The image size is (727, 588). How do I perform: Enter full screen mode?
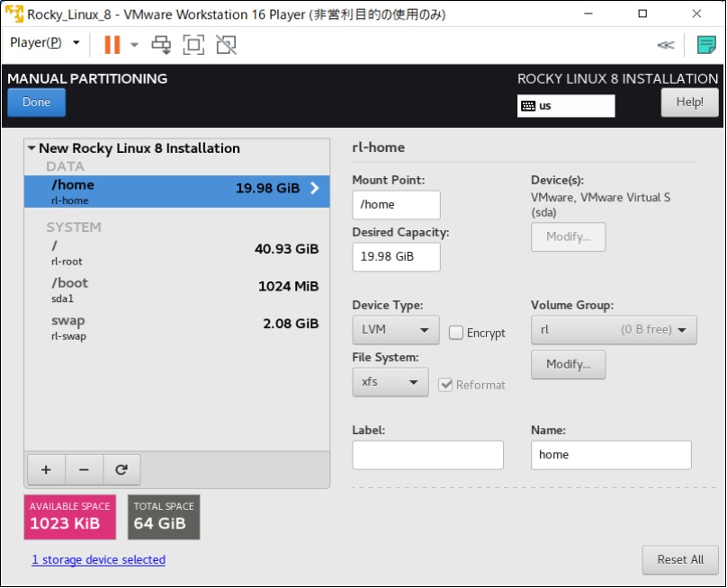click(193, 44)
